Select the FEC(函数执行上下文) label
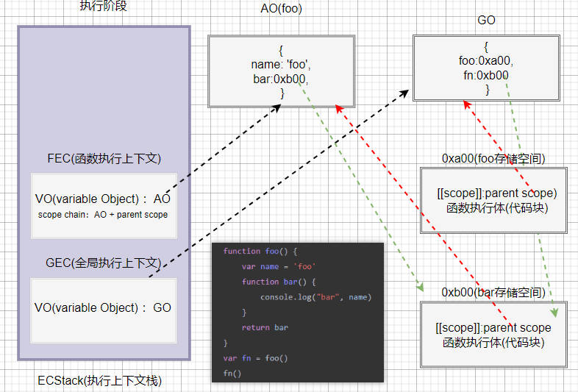 tap(104, 159)
